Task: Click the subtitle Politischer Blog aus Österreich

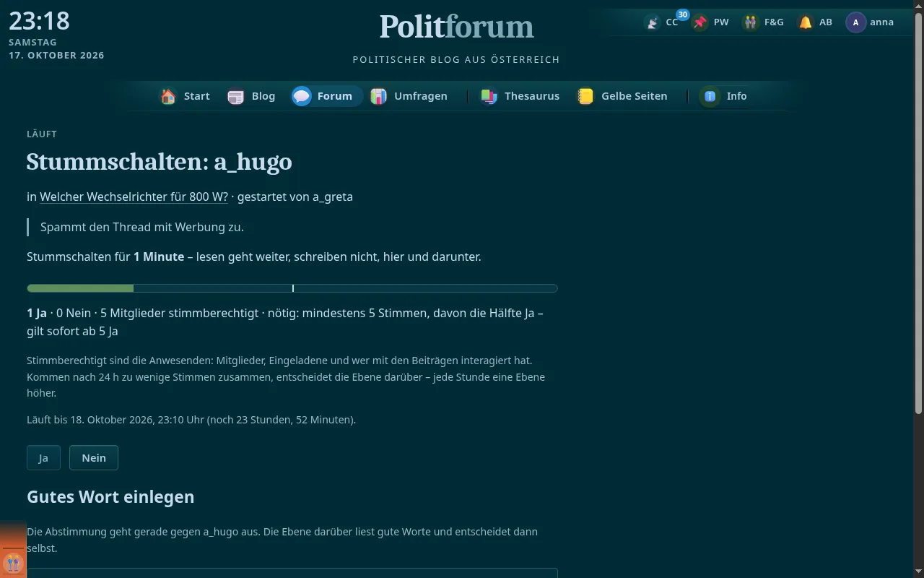Action: pyautogui.click(x=456, y=59)
